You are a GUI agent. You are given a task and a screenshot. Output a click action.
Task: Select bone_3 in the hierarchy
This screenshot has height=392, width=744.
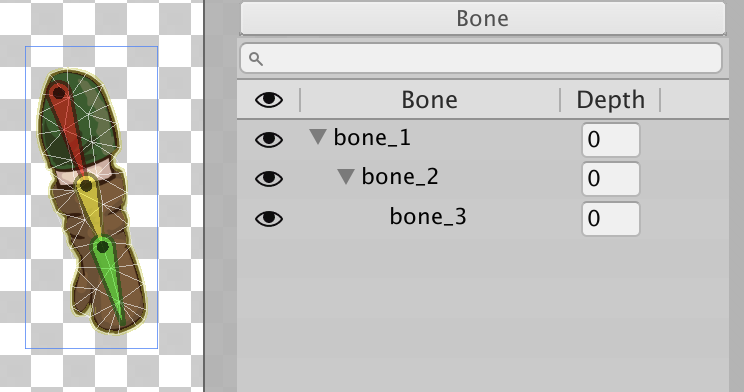(428, 217)
